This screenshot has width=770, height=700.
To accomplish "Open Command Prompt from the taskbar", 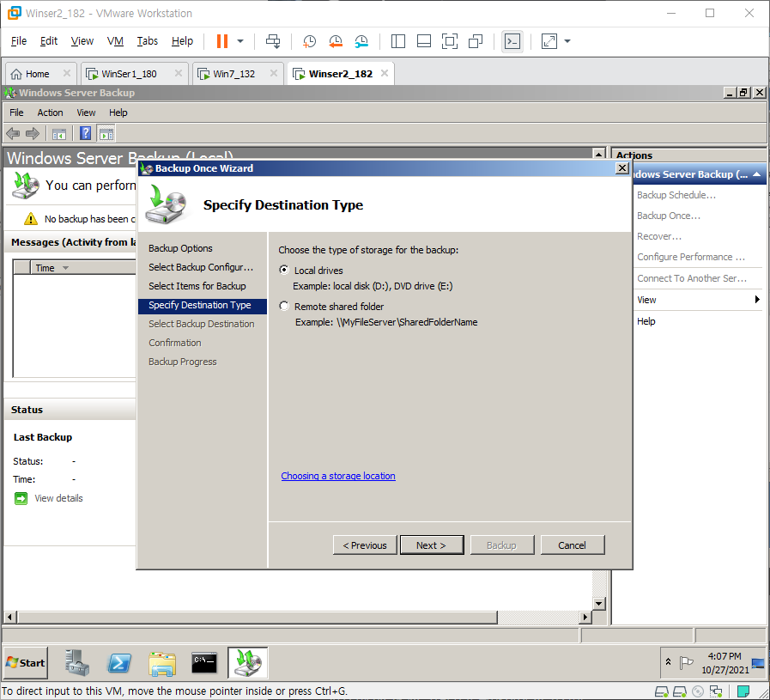I will pyautogui.click(x=204, y=663).
